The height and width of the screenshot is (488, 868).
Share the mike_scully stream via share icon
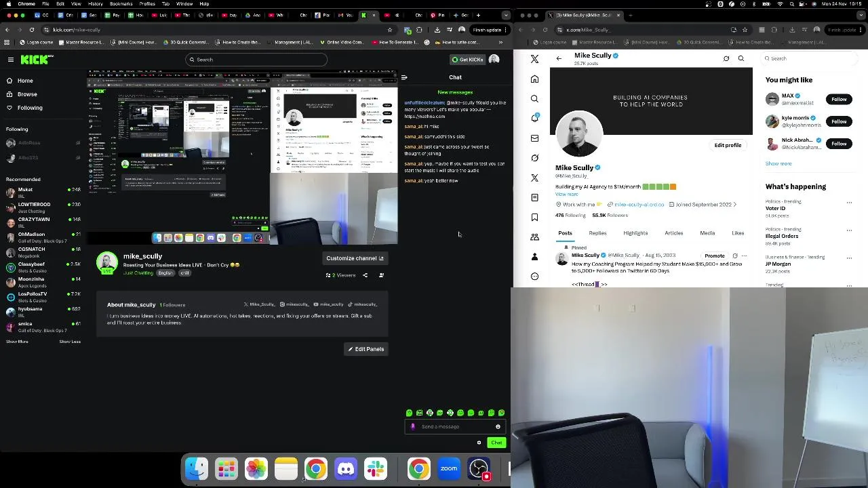click(x=365, y=275)
